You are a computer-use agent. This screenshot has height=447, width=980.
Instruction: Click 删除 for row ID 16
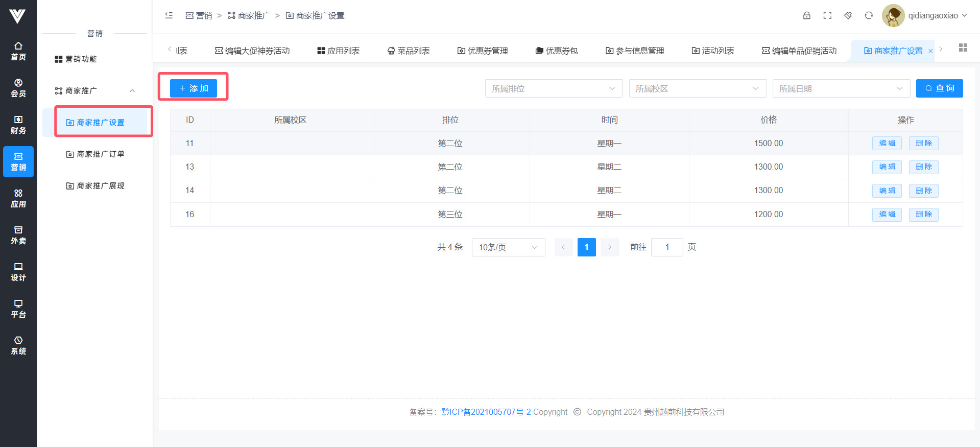pos(923,215)
